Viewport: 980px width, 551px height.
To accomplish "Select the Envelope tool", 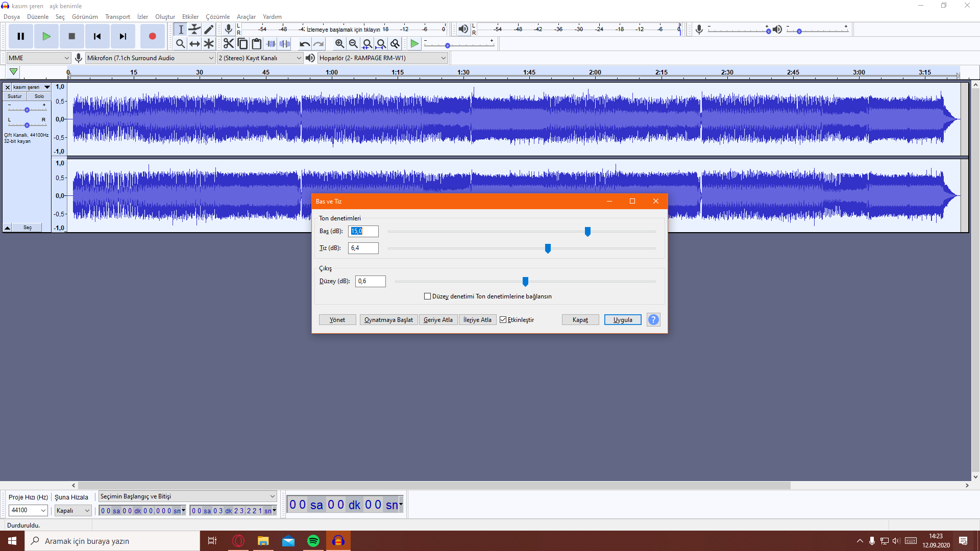I will coord(194,30).
